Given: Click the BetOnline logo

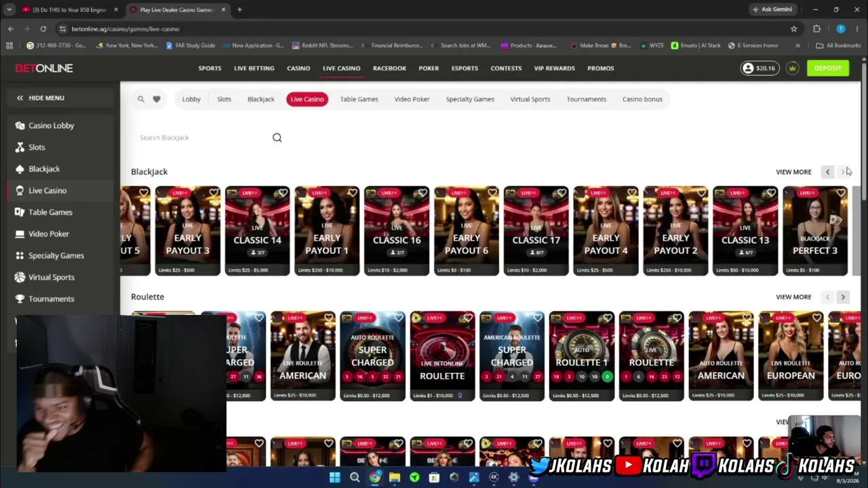Looking at the screenshot, I should click(x=44, y=68).
